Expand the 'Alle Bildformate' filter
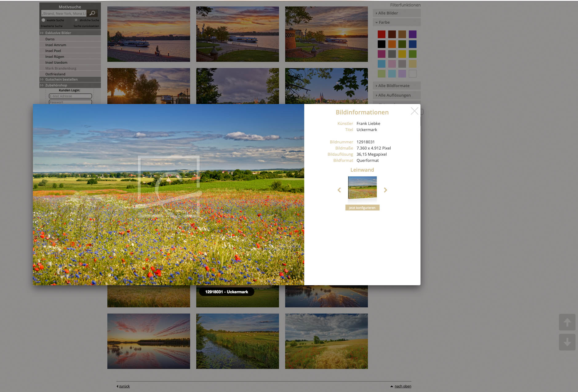 [393, 86]
